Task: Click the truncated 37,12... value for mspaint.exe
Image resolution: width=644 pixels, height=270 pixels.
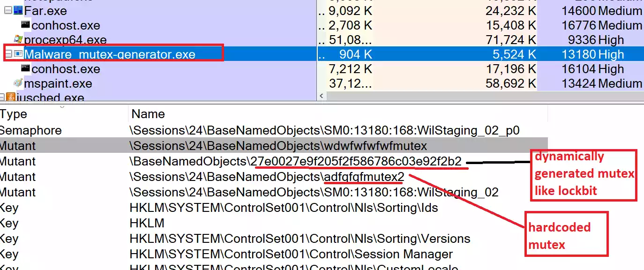Action: click(x=350, y=83)
